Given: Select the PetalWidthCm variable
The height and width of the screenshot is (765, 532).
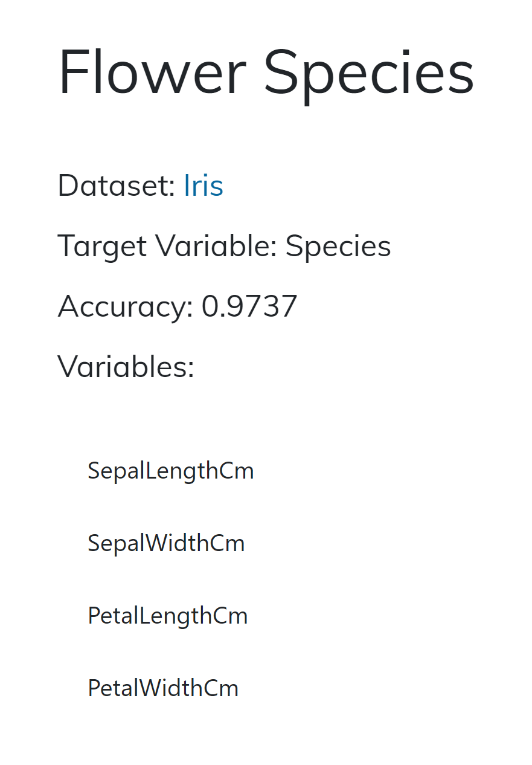Looking at the screenshot, I should 163,688.
